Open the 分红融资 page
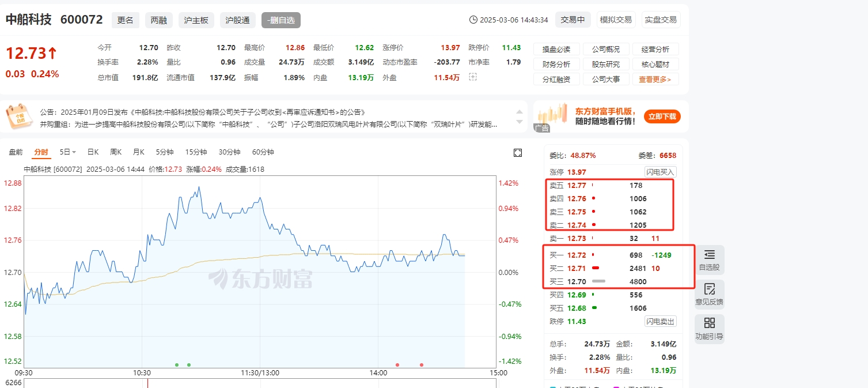The height and width of the screenshot is (388, 868). point(556,79)
